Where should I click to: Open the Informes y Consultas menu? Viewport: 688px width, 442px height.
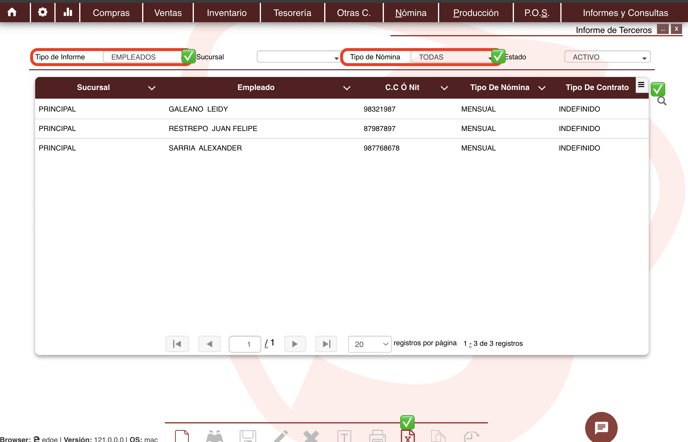(x=625, y=13)
